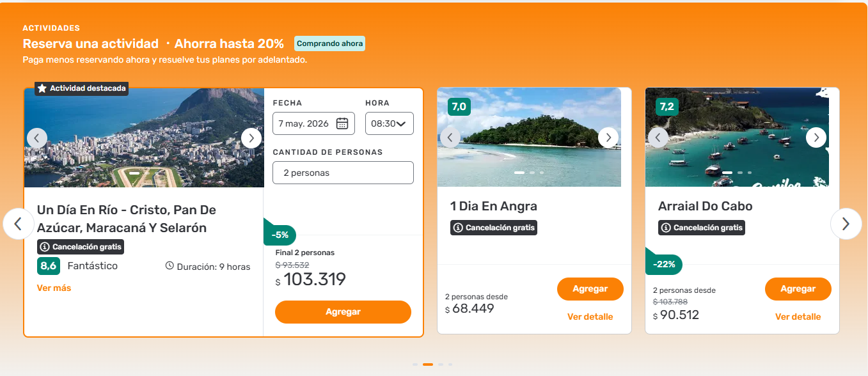This screenshot has height=376, width=868.
Task: Add the Río day tour with Agregar
Action: click(x=343, y=312)
